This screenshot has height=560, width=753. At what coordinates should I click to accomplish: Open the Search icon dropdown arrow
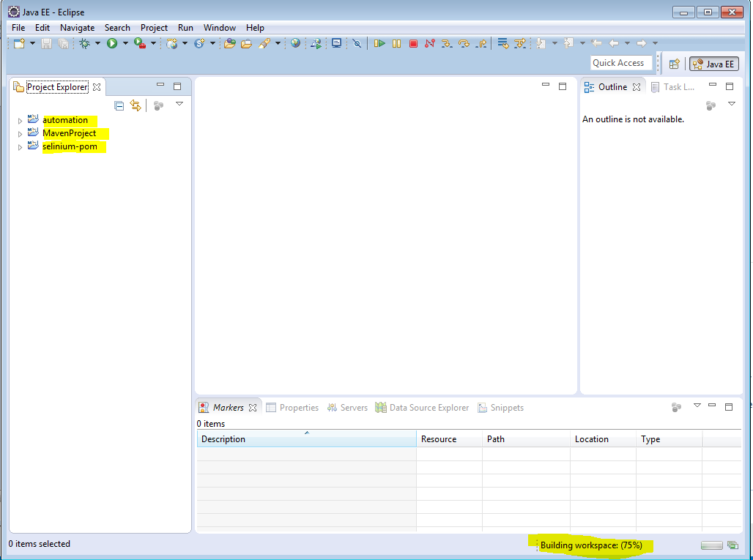(x=278, y=43)
